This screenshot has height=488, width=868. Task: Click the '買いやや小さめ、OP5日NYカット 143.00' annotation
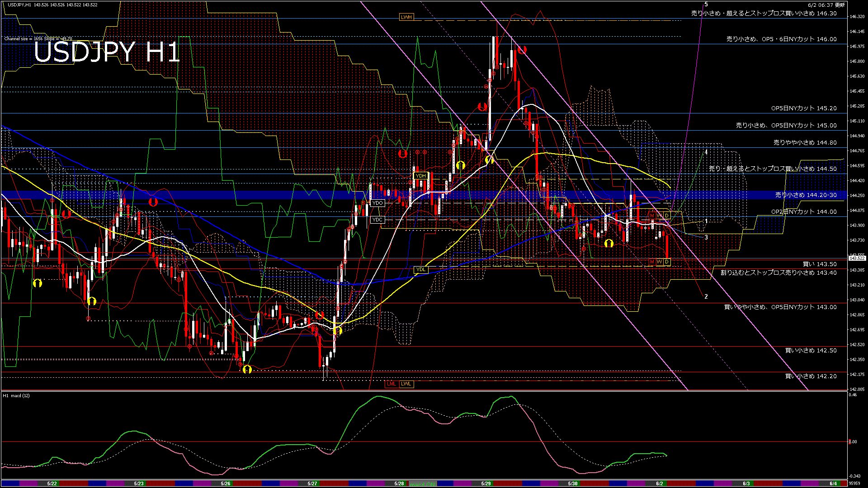pyautogui.click(x=780, y=307)
